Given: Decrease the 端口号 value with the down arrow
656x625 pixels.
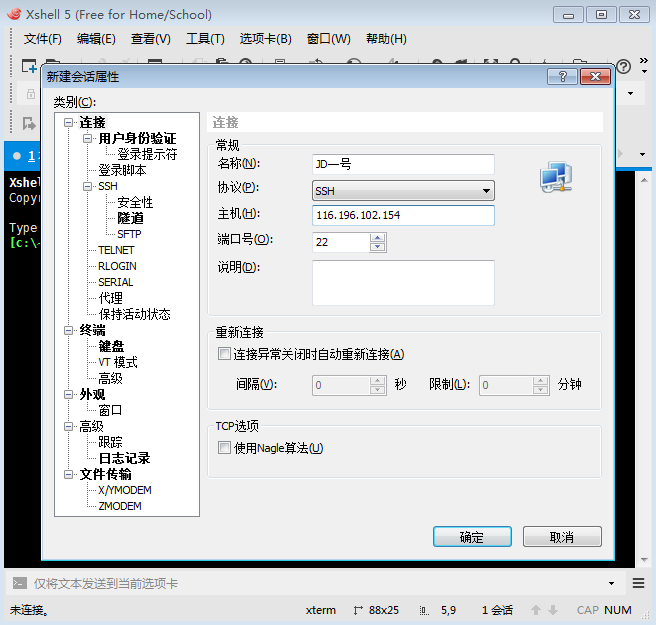Looking at the screenshot, I should pyautogui.click(x=377, y=247).
